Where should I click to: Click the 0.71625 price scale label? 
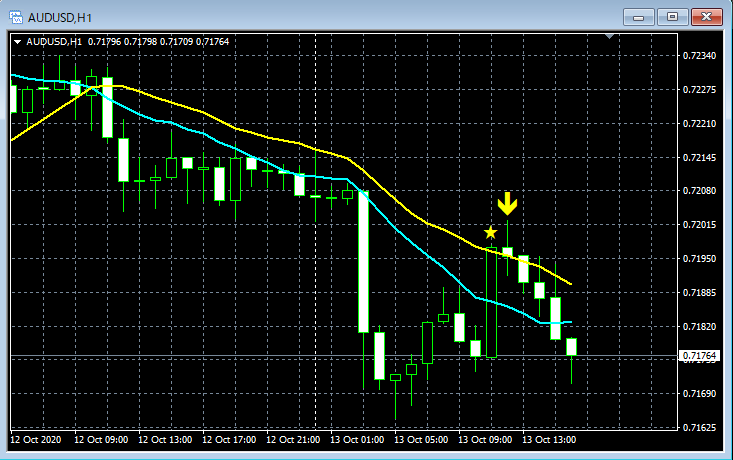coord(699,427)
